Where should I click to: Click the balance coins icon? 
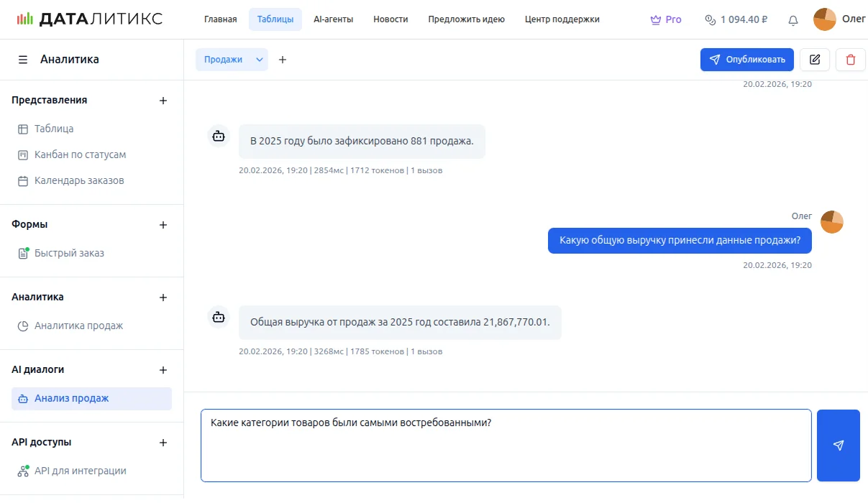click(710, 20)
